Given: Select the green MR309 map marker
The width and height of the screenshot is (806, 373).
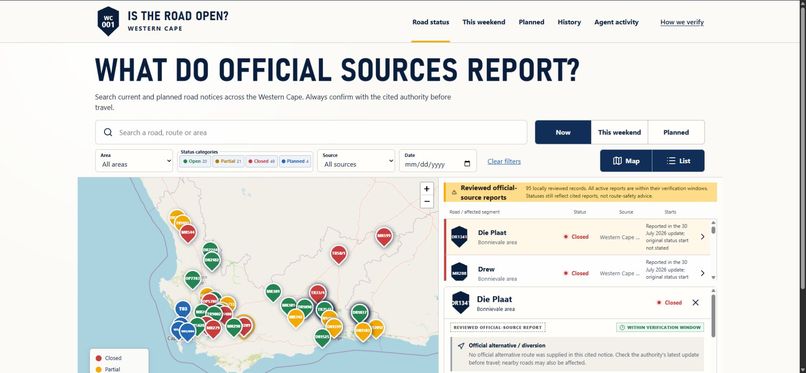Looking at the screenshot, I should (x=273, y=292).
